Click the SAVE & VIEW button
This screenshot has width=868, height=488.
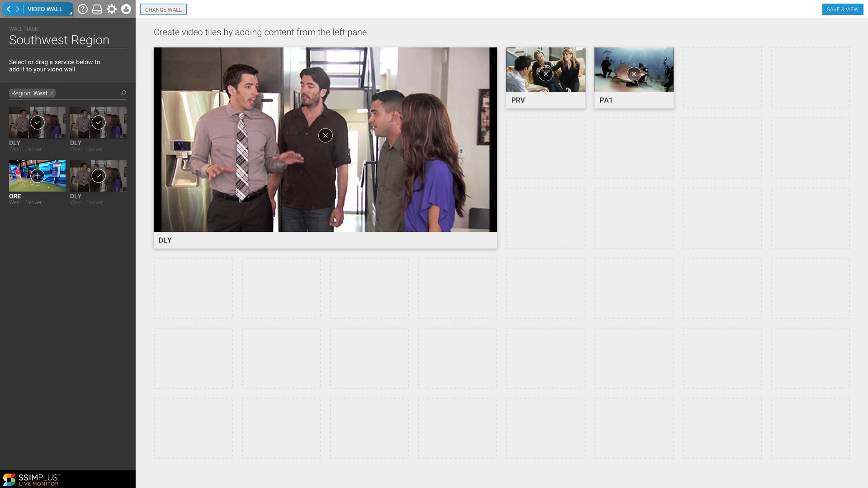click(842, 9)
